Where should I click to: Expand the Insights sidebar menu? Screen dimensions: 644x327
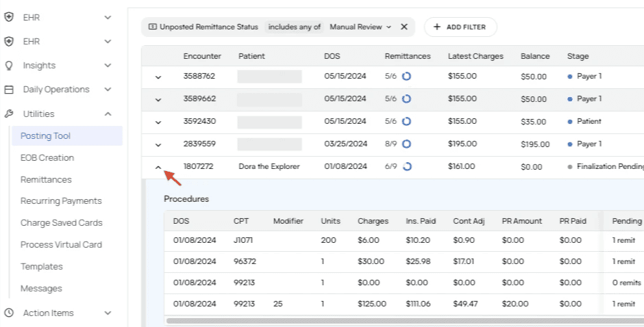pos(108,66)
